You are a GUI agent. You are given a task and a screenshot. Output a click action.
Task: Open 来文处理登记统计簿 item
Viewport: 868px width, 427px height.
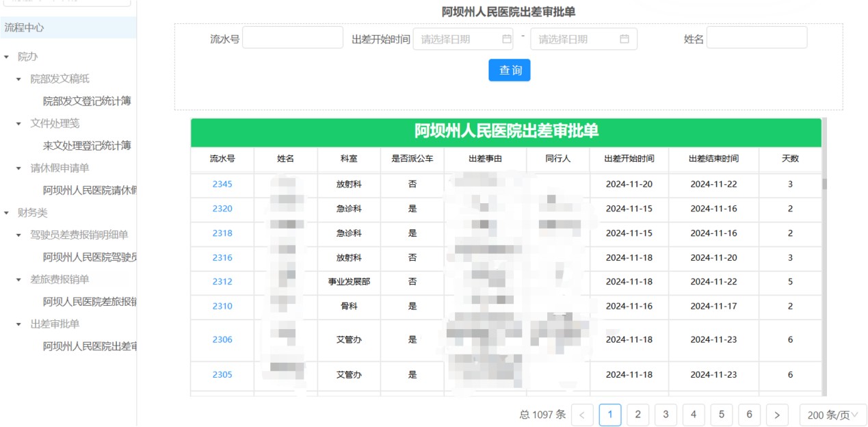(x=87, y=146)
